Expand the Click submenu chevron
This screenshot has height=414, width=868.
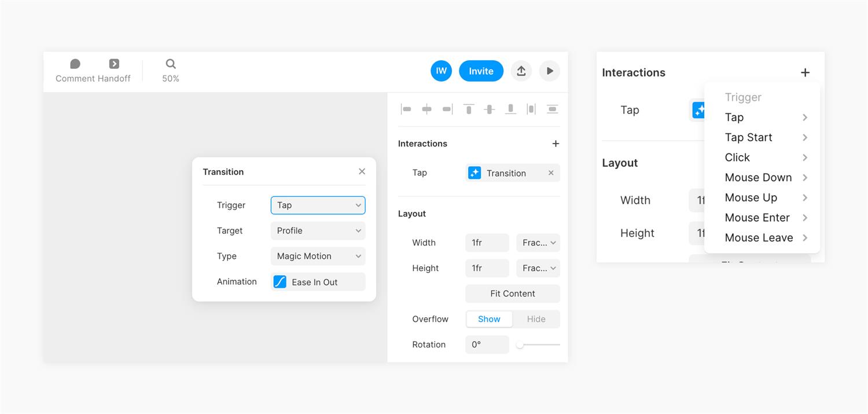805,157
